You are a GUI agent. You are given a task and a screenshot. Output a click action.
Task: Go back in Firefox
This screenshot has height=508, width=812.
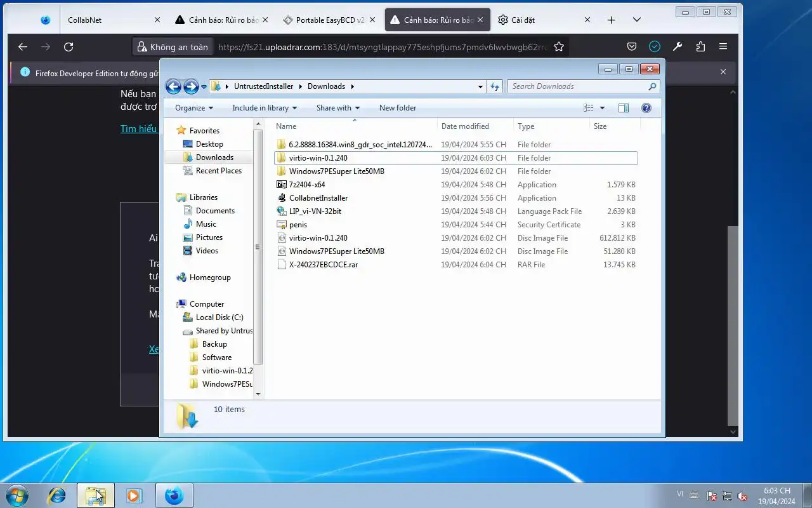coord(23,46)
